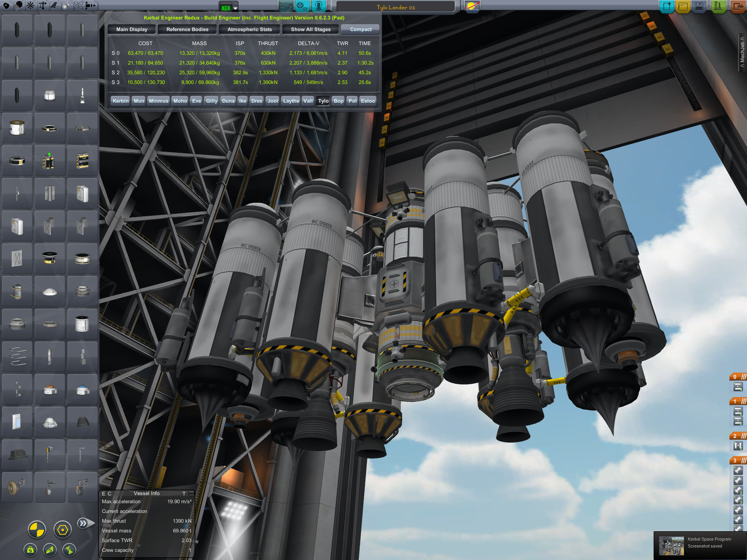This screenshot has height=560, width=747.
Task: Select Minmus as reference body
Action: (159, 101)
